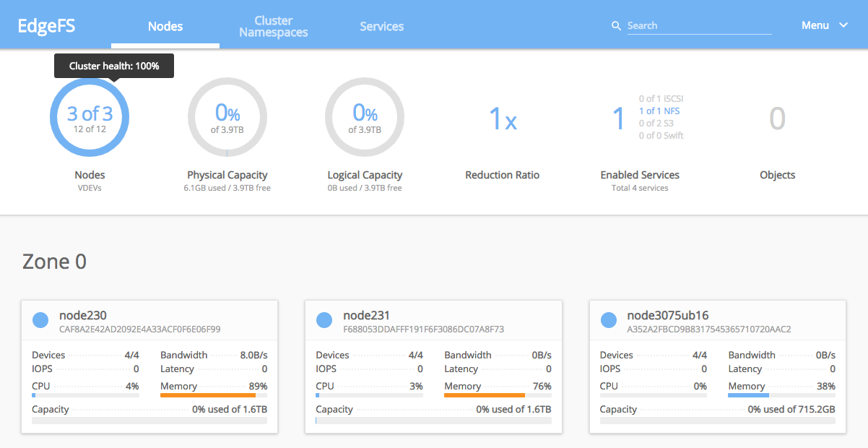
Task: Click the 1 of 1 NFS link
Action: click(x=659, y=111)
